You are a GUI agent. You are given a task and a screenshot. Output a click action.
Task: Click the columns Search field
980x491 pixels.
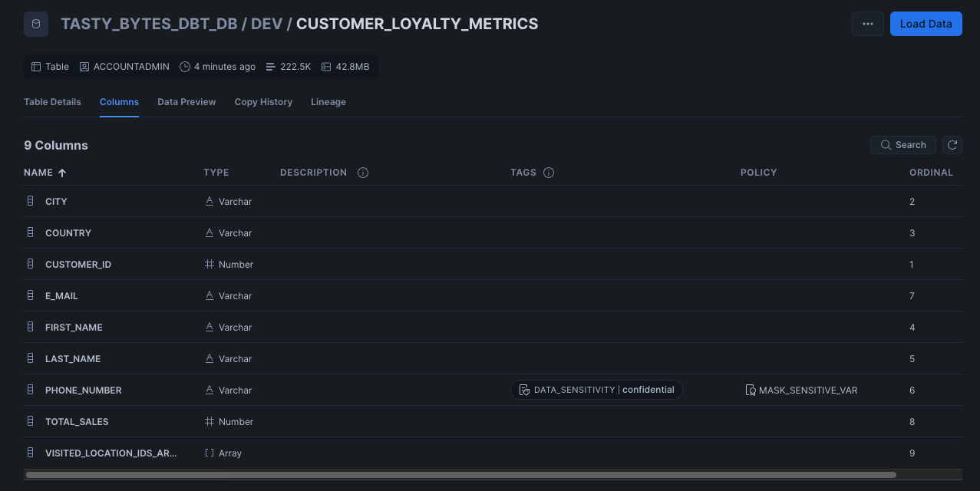[x=902, y=145]
